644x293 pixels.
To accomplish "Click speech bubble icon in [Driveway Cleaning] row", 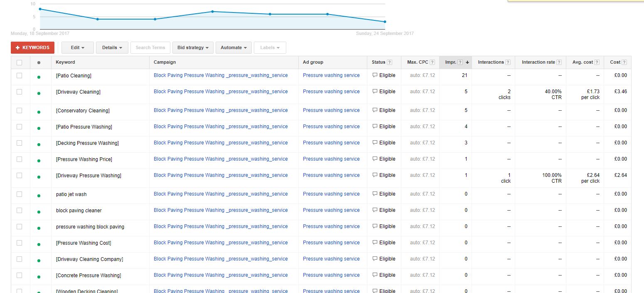I will click(375, 92).
